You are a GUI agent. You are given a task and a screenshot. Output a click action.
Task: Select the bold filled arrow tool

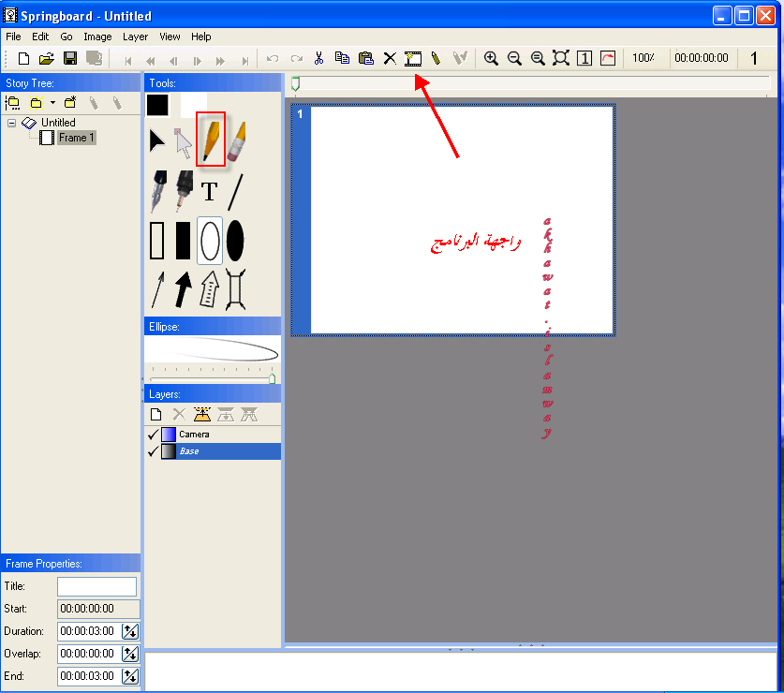[183, 289]
